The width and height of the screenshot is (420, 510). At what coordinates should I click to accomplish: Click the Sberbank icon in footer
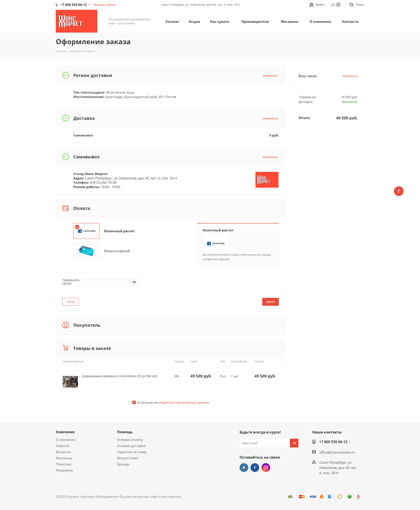pyautogui.click(x=349, y=496)
